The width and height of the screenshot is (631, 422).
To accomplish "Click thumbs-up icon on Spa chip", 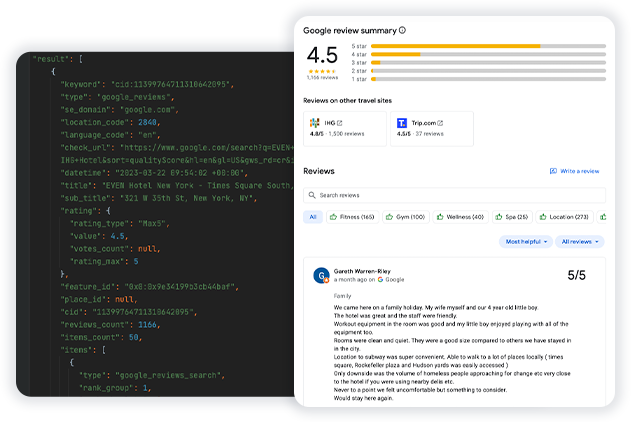I will (x=499, y=217).
